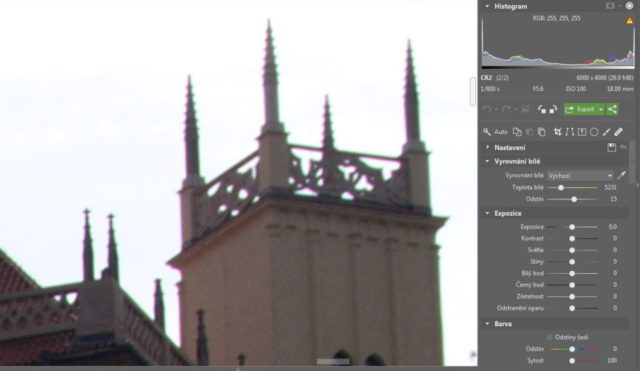
Task: Select the Retouching brush tool
Action: (x=618, y=132)
